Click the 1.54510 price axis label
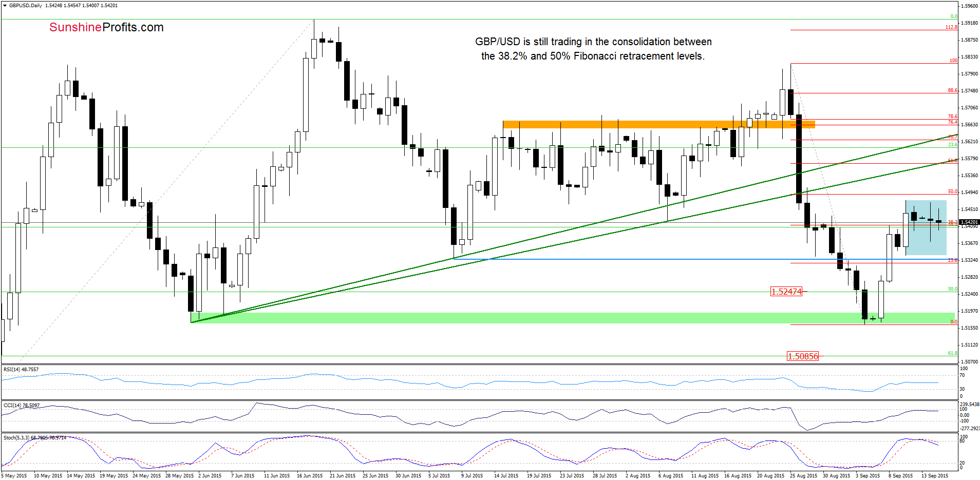This screenshot has width=980, height=480. [969, 209]
